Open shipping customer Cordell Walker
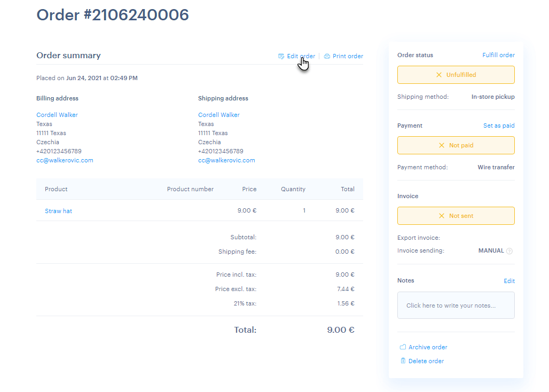 point(219,115)
